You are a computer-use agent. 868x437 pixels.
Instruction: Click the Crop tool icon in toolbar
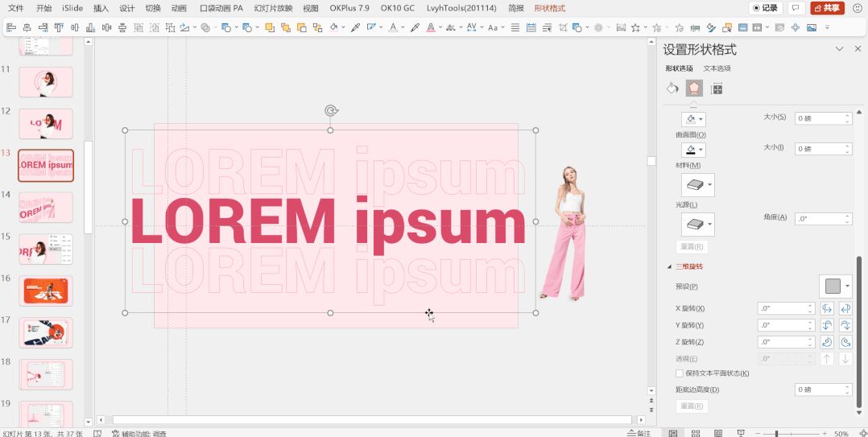click(x=563, y=27)
